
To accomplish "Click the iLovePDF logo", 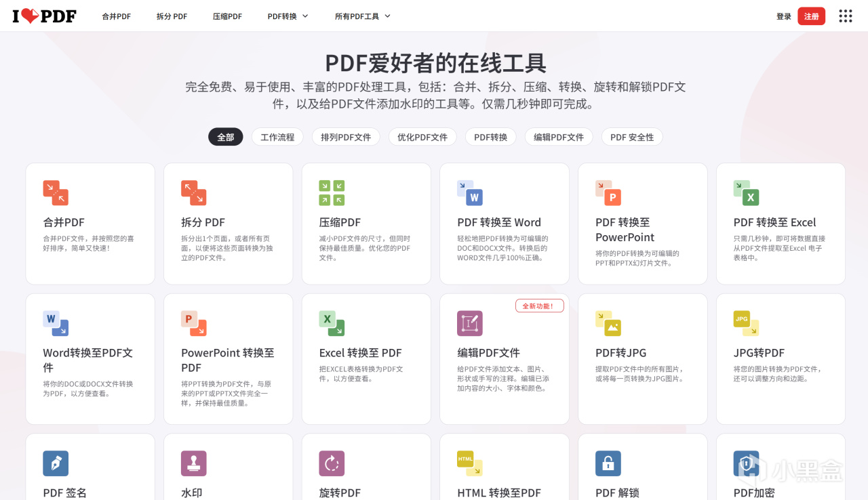I will click(x=44, y=16).
